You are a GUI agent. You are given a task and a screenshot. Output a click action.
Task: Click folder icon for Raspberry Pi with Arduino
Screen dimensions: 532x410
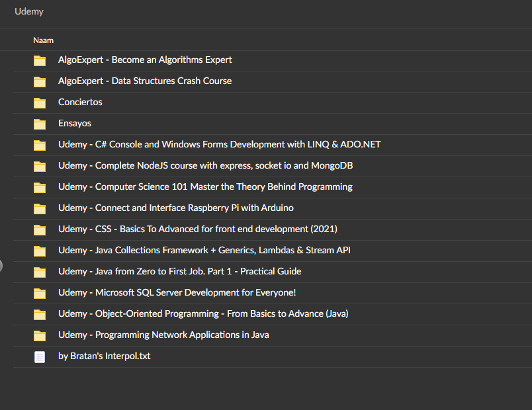click(x=40, y=208)
